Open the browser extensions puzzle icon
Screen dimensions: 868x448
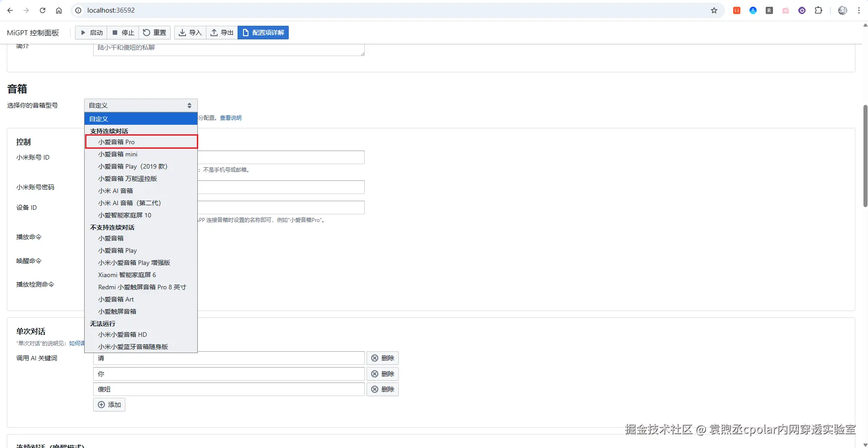pyautogui.click(x=818, y=10)
